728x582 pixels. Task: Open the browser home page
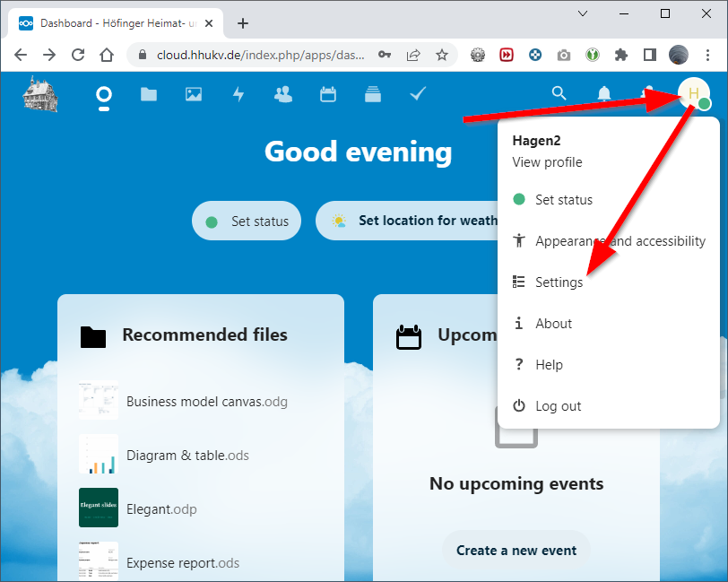click(107, 55)
